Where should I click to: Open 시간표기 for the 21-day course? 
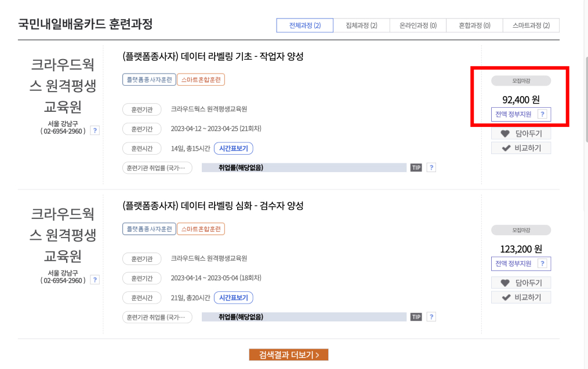(234, 297)
